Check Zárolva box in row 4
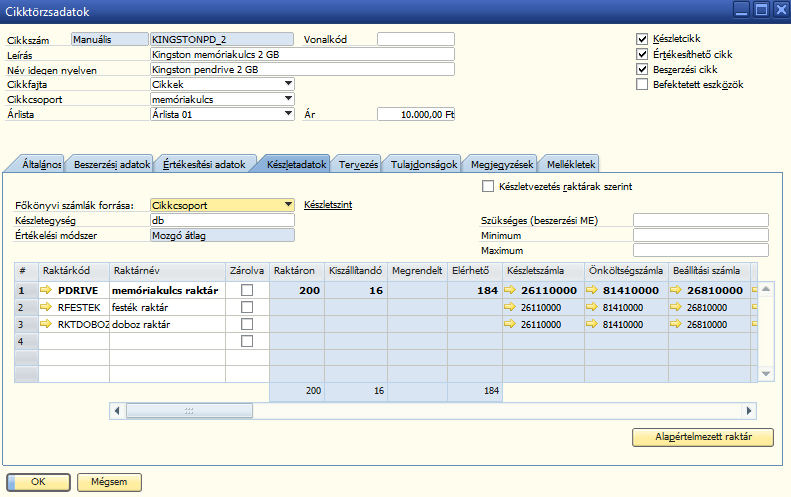The width and height of the screenshot is (791, 497). coord(247,342)
